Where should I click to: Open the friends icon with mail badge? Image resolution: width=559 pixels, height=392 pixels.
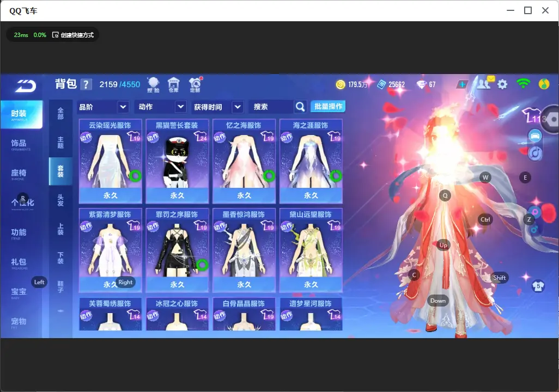[485, 83]
